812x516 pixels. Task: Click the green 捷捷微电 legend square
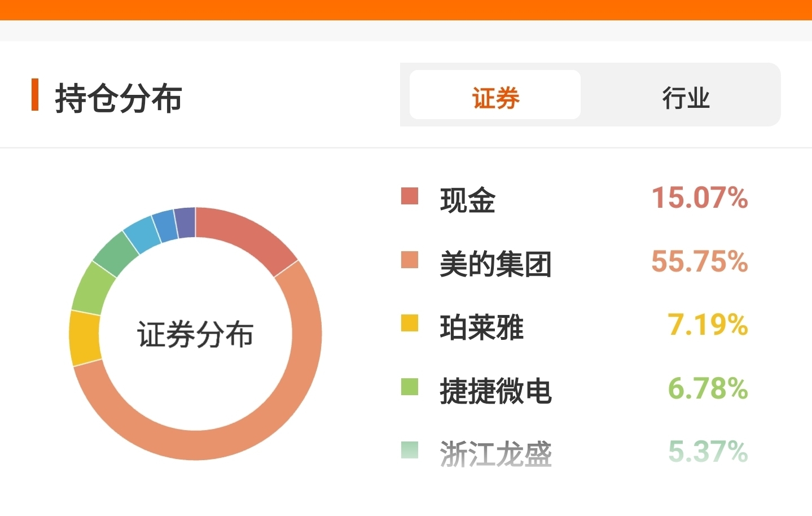coord(410,387)
